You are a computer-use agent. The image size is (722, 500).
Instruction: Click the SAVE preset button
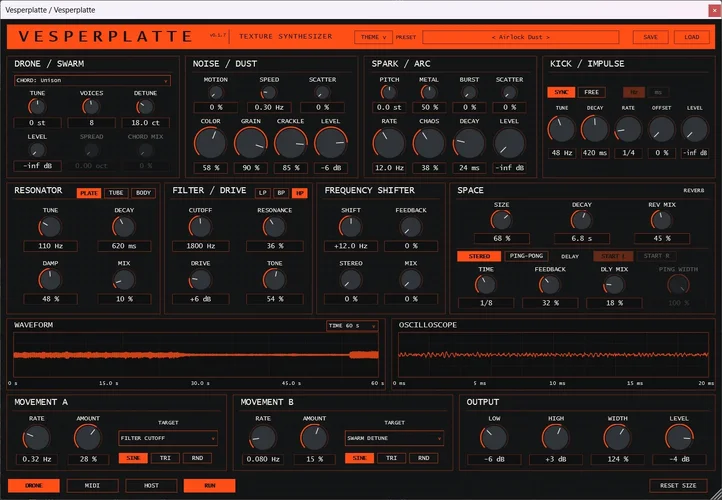[x=650, y=37]
